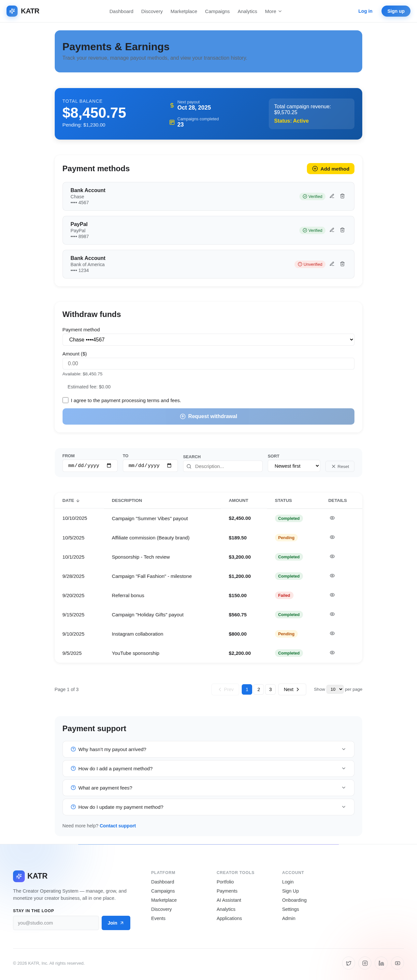Image resolution: width=417 pixels, height=980 pixels.
Task: Click the KATR footer logo icon
Action: [x=19, y=876]
